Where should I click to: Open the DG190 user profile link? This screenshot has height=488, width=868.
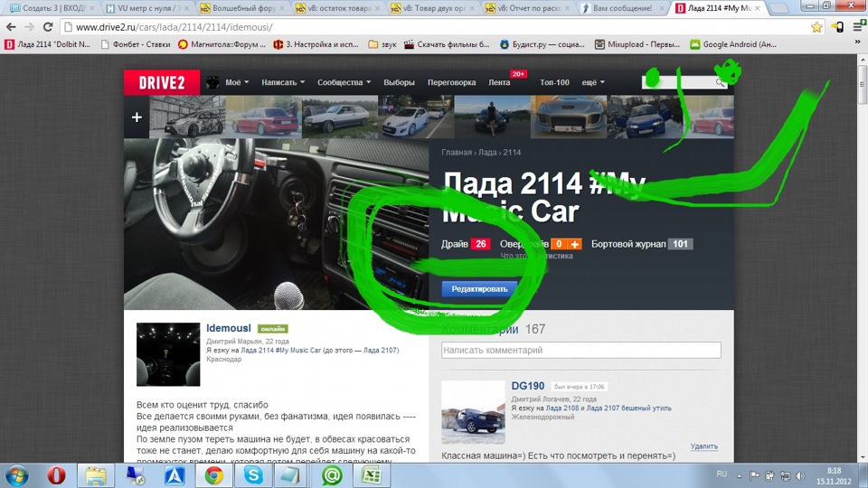pyautogui.click(x=527, y=386)
